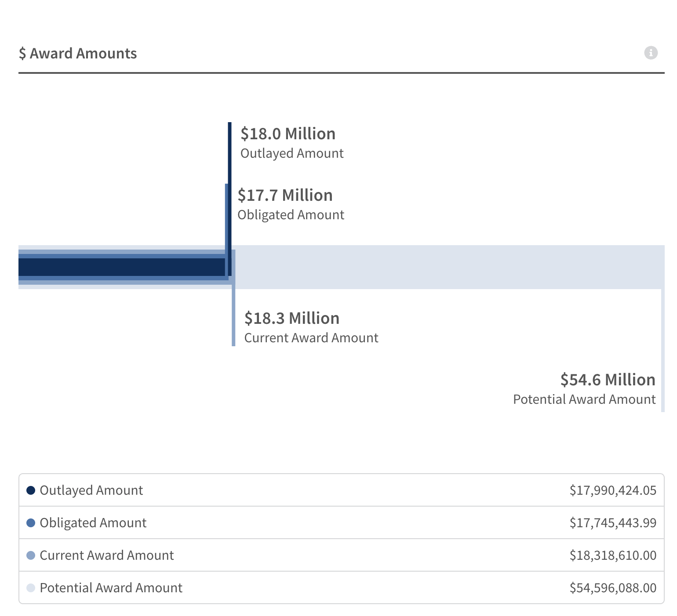Click the dark navy Outlayed Amount legend dot
677x616 pixels.
tap(31, 490)
